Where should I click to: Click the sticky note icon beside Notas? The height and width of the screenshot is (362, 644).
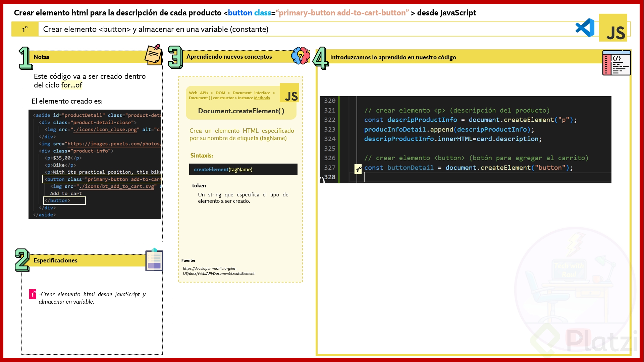pyautogui.click(x=154, y=55)
